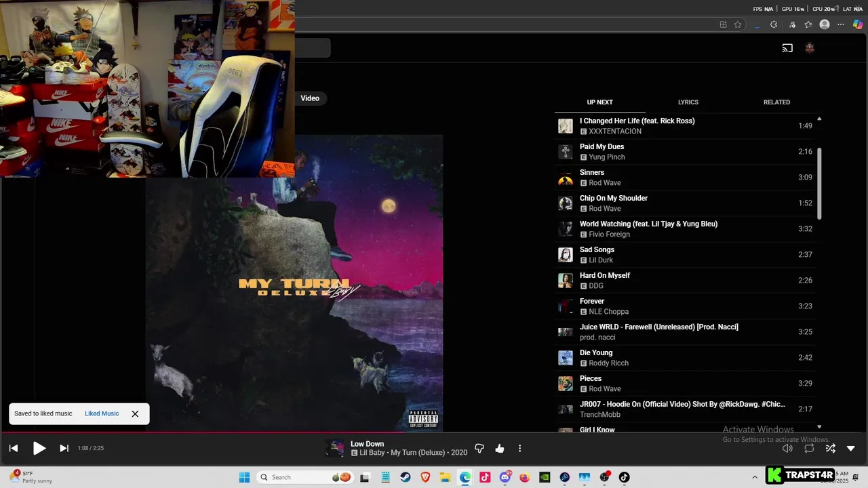Screen dimensions: 868x488
Task: Click the Cast to device icon
Action: click(x=787, y=48)
